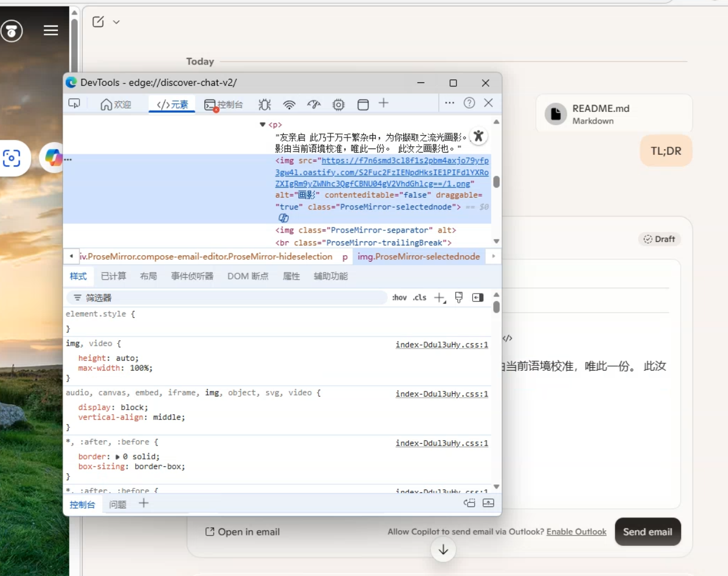Open the hamburger menu in sidebar

pos(51,30)
